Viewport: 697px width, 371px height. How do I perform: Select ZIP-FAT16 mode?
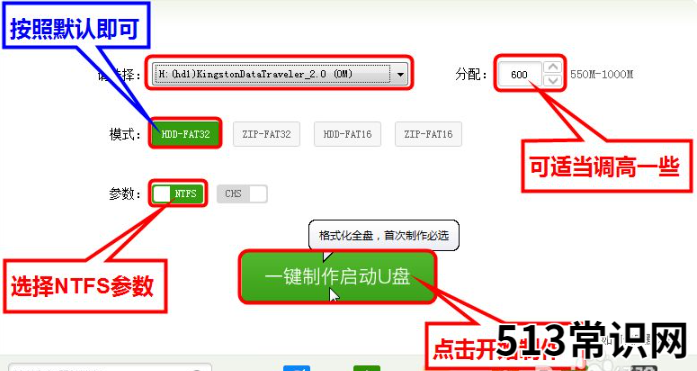point(428,134)
